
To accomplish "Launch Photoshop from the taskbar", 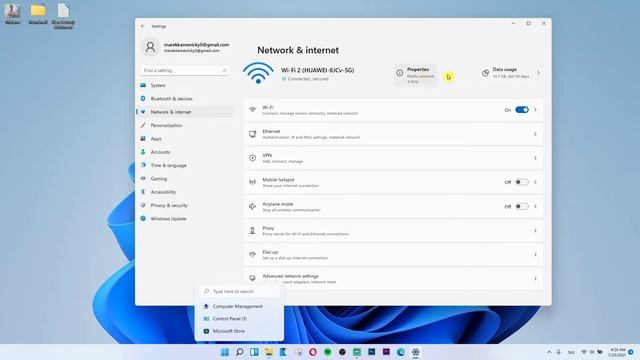I will point(371,351).
